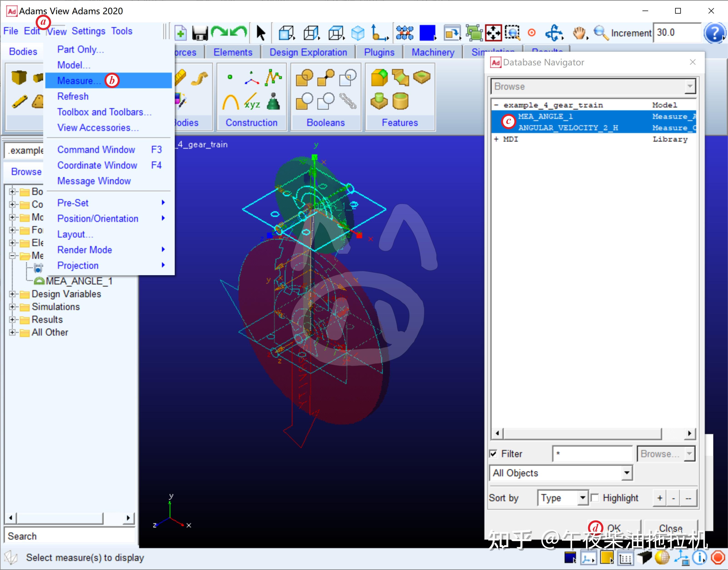This screenshot has width=728, height=570.
Task: Click the save database icon in toolbar
Action: click(200, 33)
